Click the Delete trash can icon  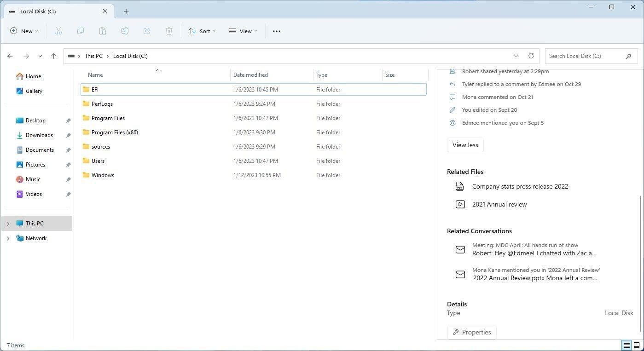169,31
